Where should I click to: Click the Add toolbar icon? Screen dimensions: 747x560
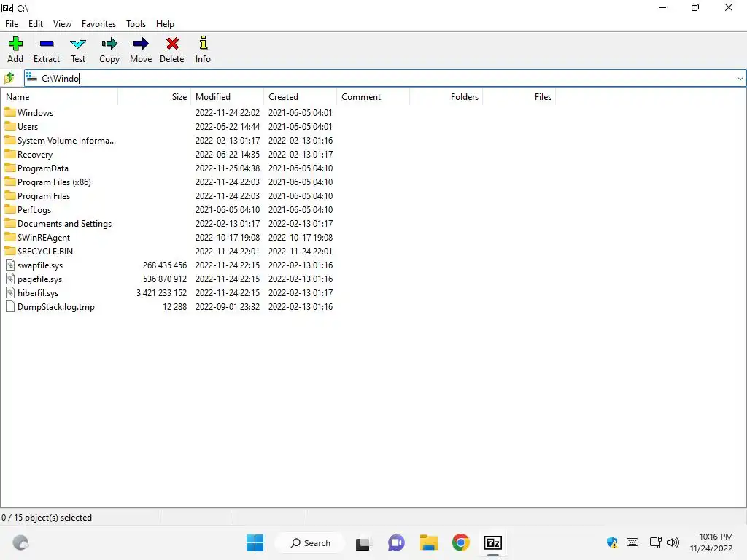coord(15,44)
